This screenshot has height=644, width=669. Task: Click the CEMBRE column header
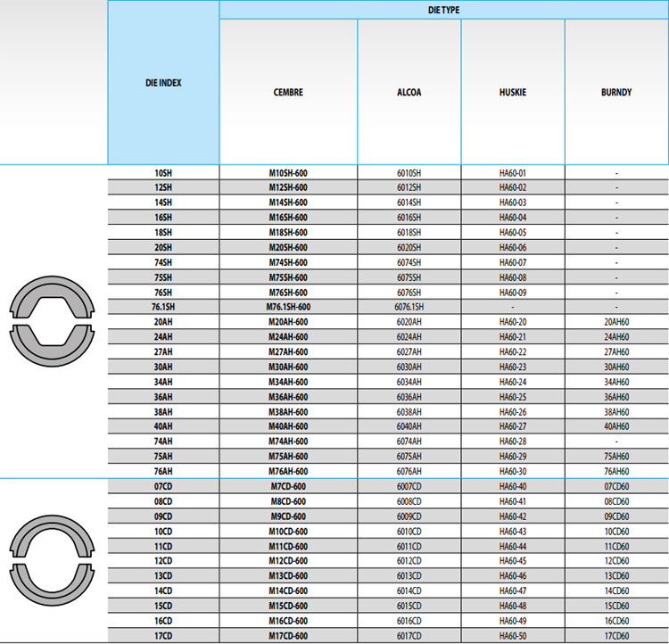point(288,92)
